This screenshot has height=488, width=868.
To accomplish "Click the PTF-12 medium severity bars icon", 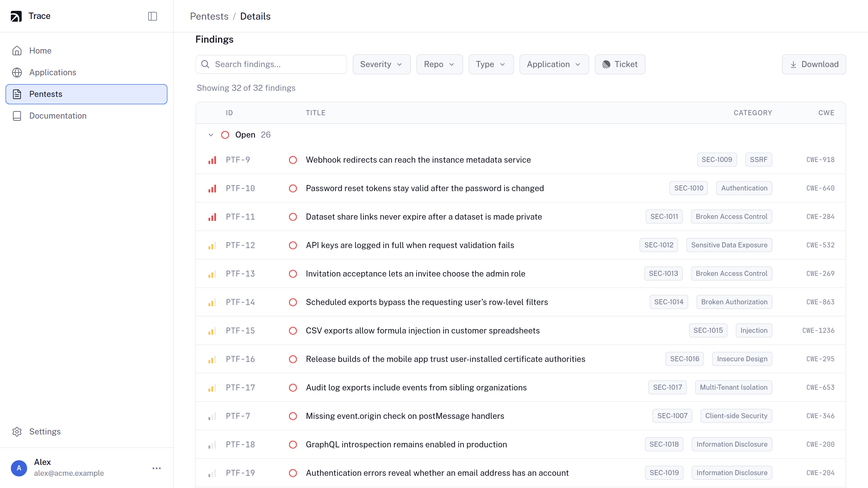I will 212,245.
